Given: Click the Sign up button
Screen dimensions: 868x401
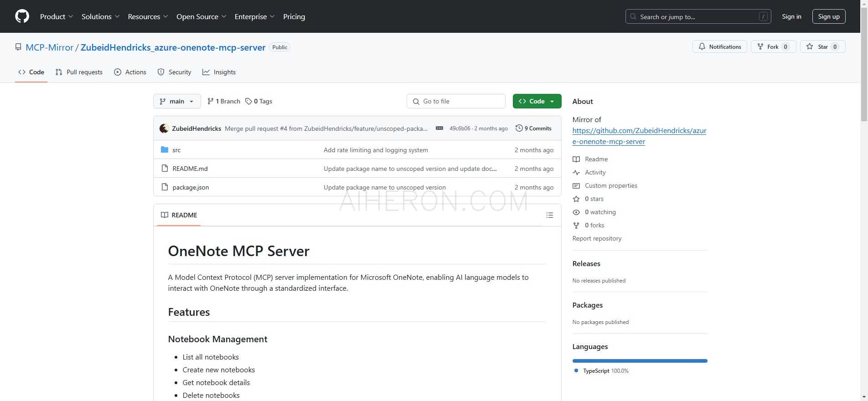Looking at the screenshot, I should [x=829, y=16].
